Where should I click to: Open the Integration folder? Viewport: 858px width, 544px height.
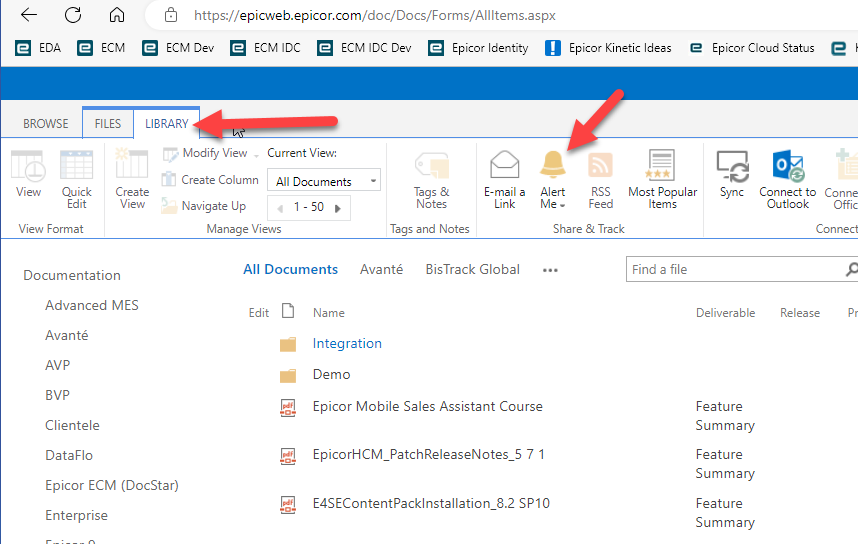[347, 343]
